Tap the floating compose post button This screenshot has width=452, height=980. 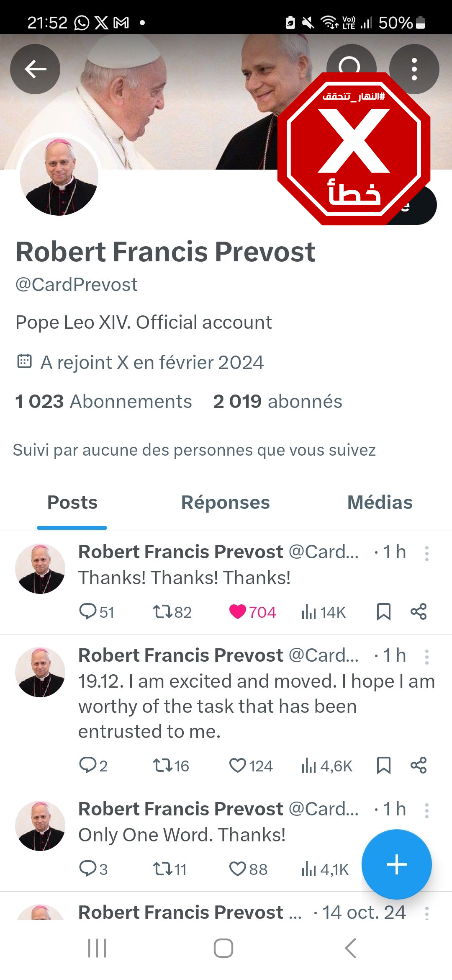point(396,864)
